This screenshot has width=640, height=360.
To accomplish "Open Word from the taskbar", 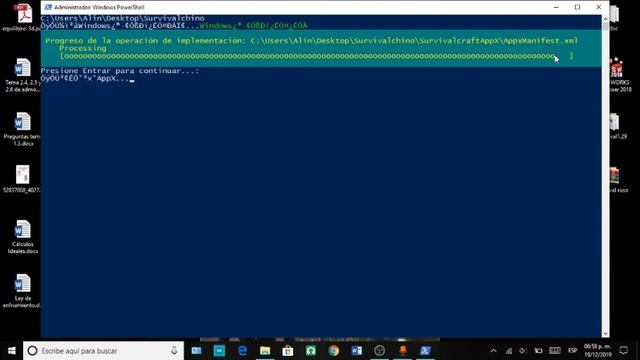I will point(357,351).
